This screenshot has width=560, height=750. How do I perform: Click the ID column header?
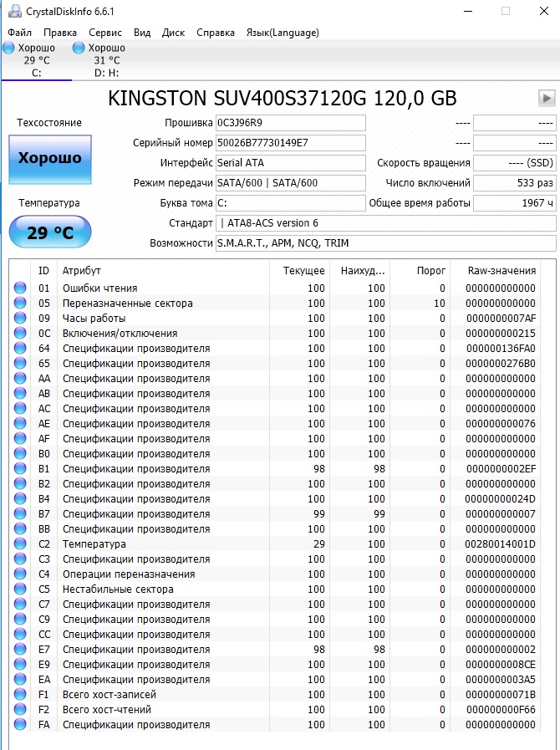[43, 271]
